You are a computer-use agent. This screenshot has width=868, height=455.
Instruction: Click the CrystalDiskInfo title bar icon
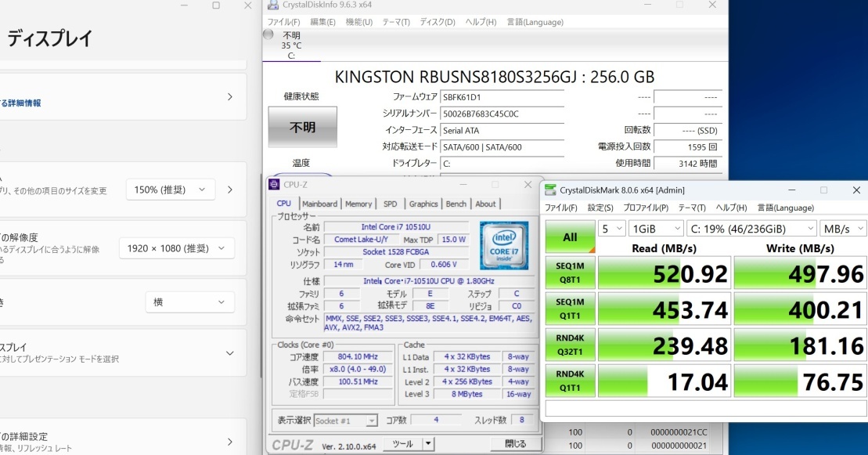[x=273, y=5]
